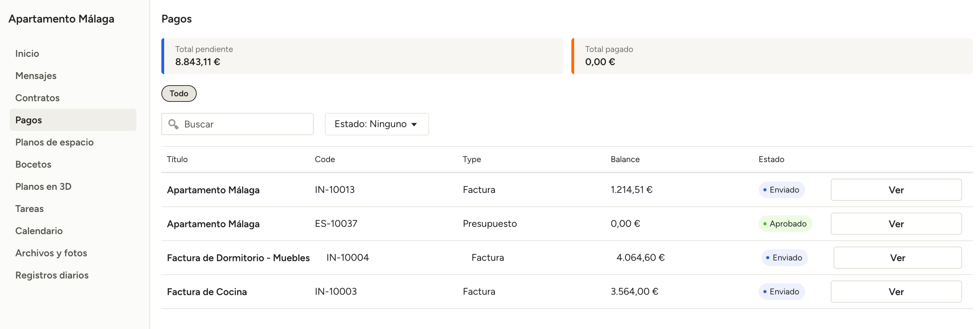Screen dimensions: 980x329
Task: View invoice IN-10013
Action: pos(896,190)
